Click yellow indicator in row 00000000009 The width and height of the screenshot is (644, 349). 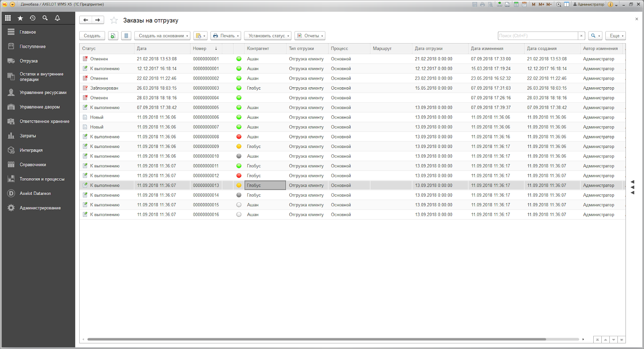[239, 146]
